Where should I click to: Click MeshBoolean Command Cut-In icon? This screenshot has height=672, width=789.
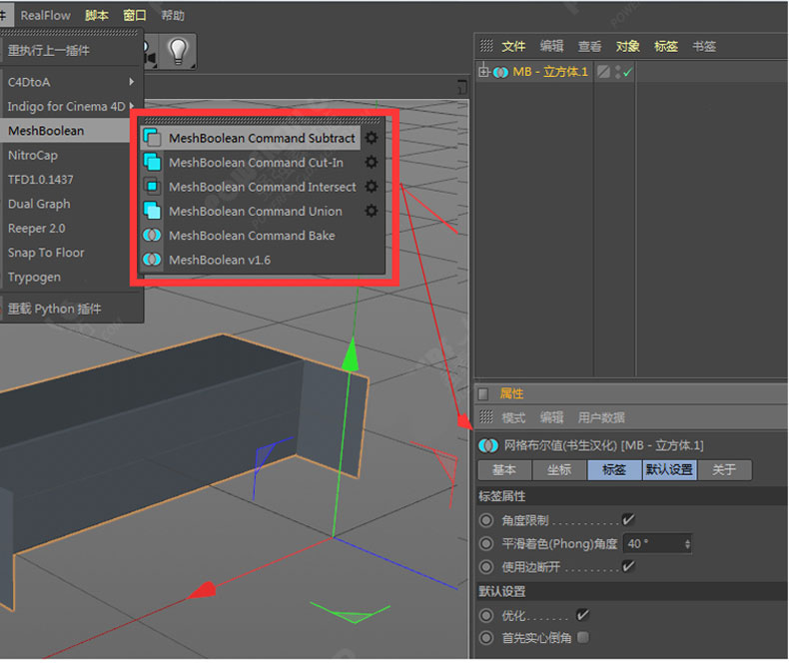point(152,162)
